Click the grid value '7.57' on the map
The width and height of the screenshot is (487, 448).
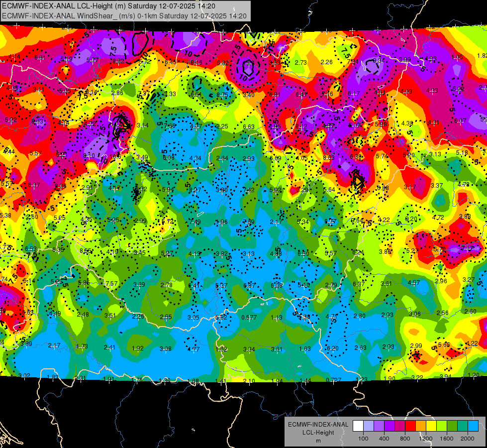click(x=112, y=284)
